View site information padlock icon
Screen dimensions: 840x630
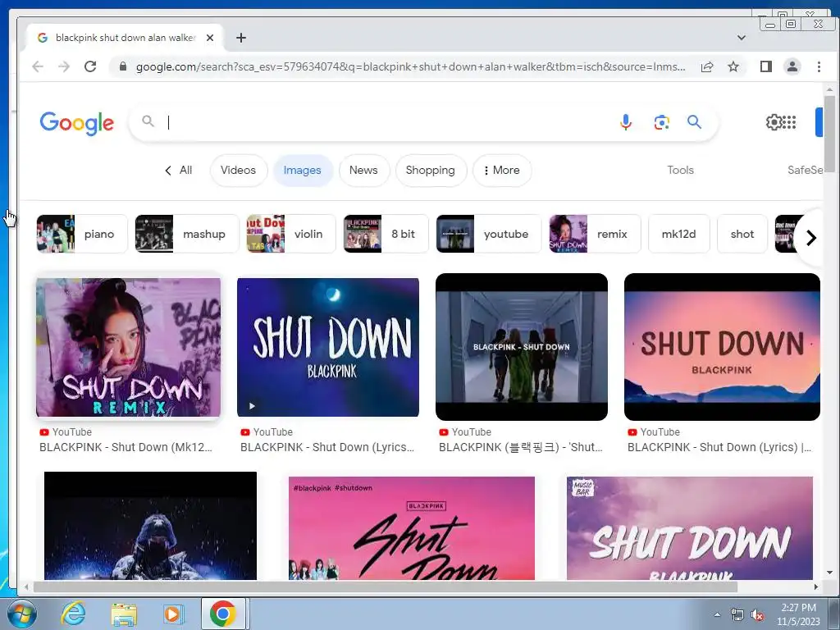tap(123, 66)
